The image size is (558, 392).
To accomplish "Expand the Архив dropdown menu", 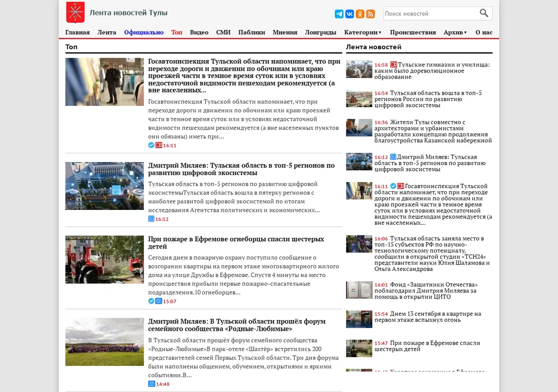I will click(455, 32).
